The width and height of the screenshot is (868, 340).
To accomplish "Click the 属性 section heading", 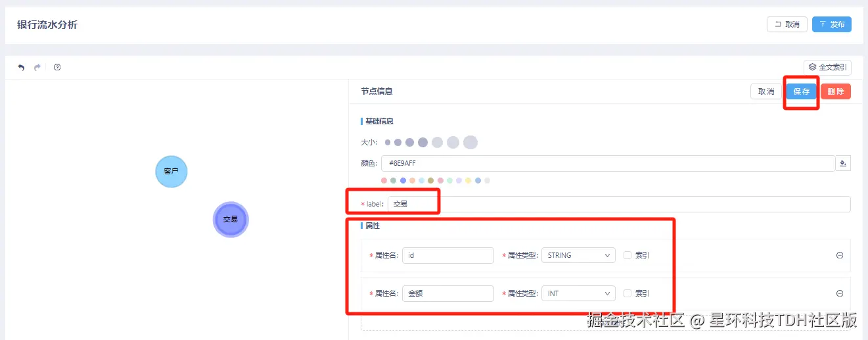I will [x=372, y=226].
